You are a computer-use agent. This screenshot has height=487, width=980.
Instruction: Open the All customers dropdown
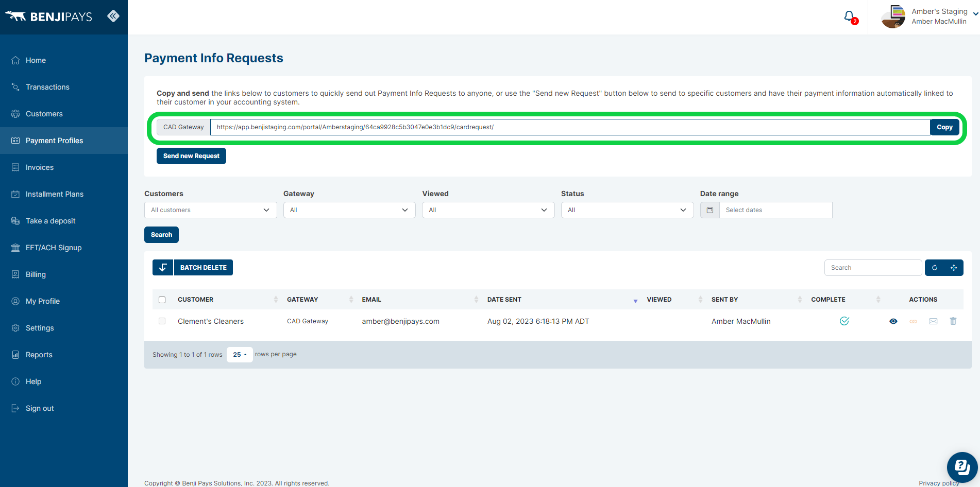click(x=210, y=210)
